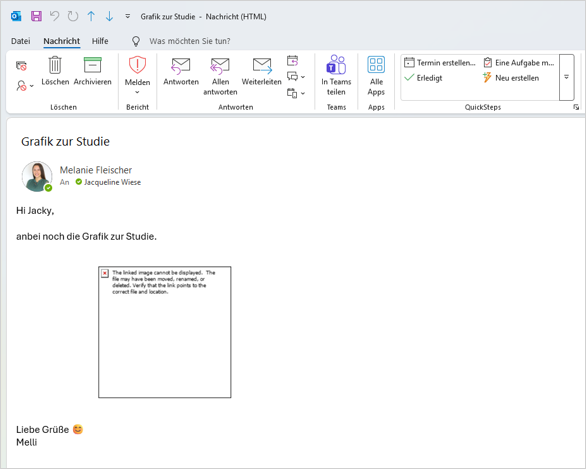
Task: Click the sender name Melanie Fleischer
Action: (x=96, y=170)
